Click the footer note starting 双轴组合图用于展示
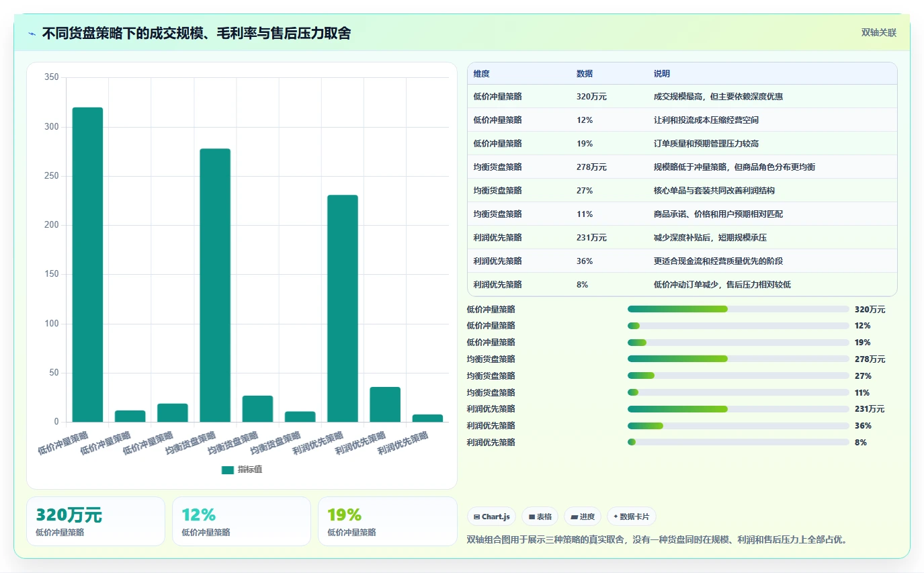The image size is (924, 573). click(657, 539)
